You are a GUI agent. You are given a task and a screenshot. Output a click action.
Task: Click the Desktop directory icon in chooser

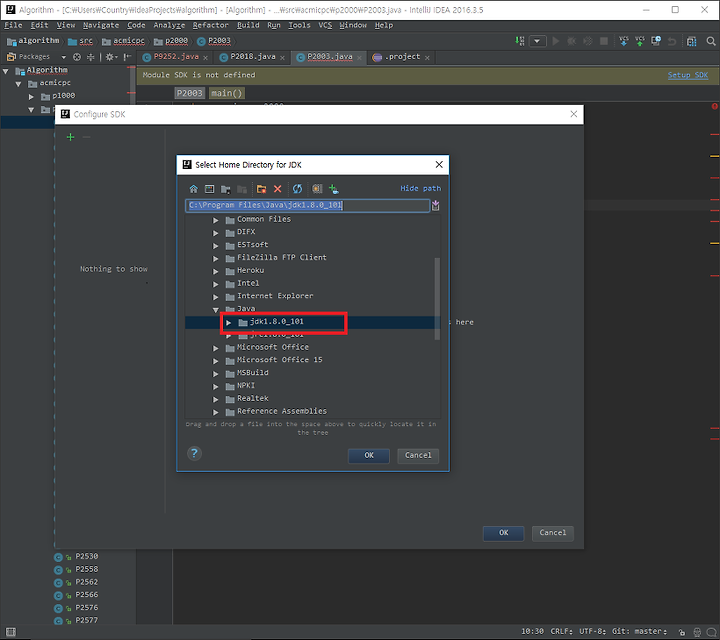point(209,189)
